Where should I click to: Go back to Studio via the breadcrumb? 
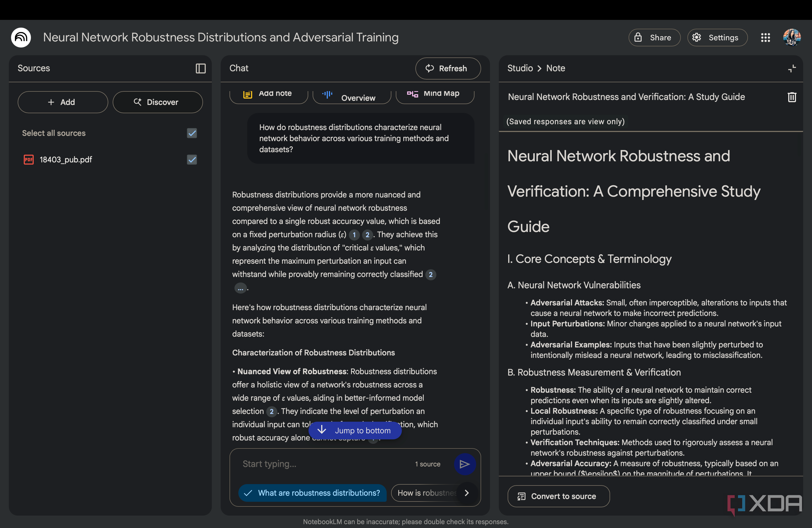tap(520, 68)
